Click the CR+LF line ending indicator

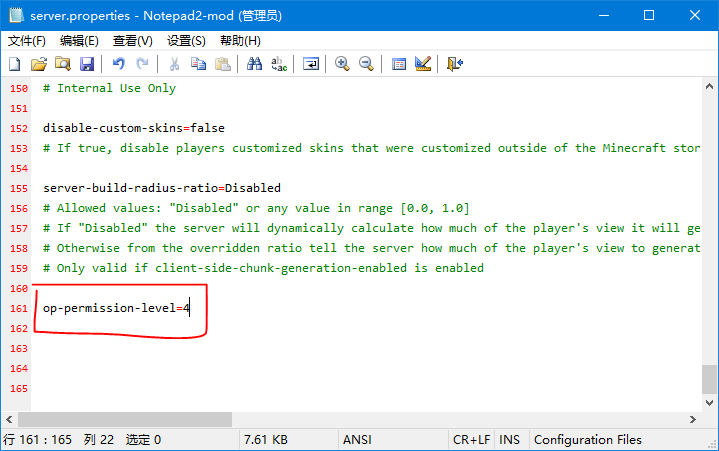tap(471, 440)
